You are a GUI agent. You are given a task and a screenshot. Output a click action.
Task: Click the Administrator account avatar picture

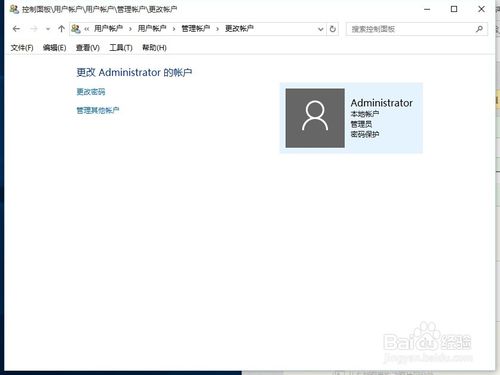tap(315, 118)
